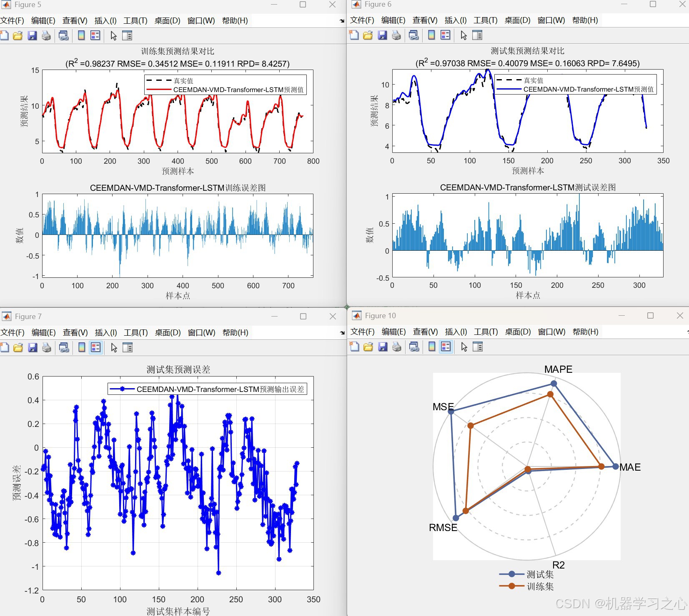
Task: Open 工具(T) menu in Figure 7
Action: pos(136,332)
